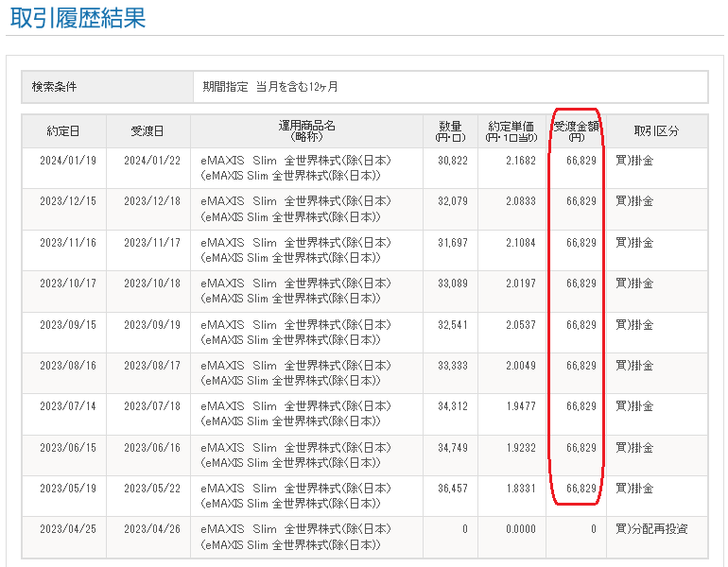This screenshot has width=728, height=567.
Task: Select the 2024/01/19 trade date cell
Action: click(x=67, y=161)
